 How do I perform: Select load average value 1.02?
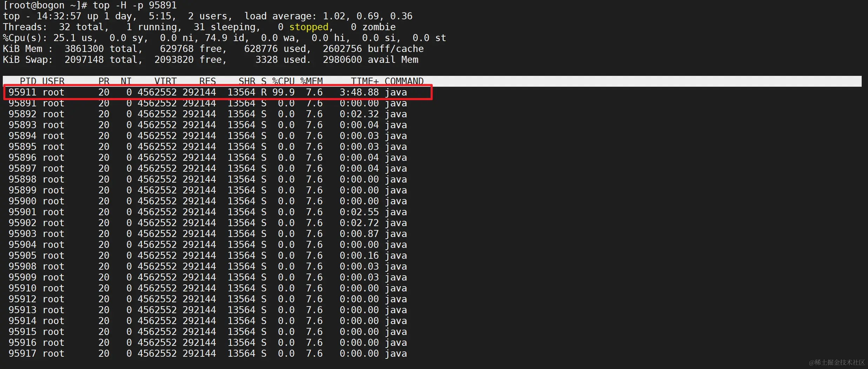tap(334, 16)
